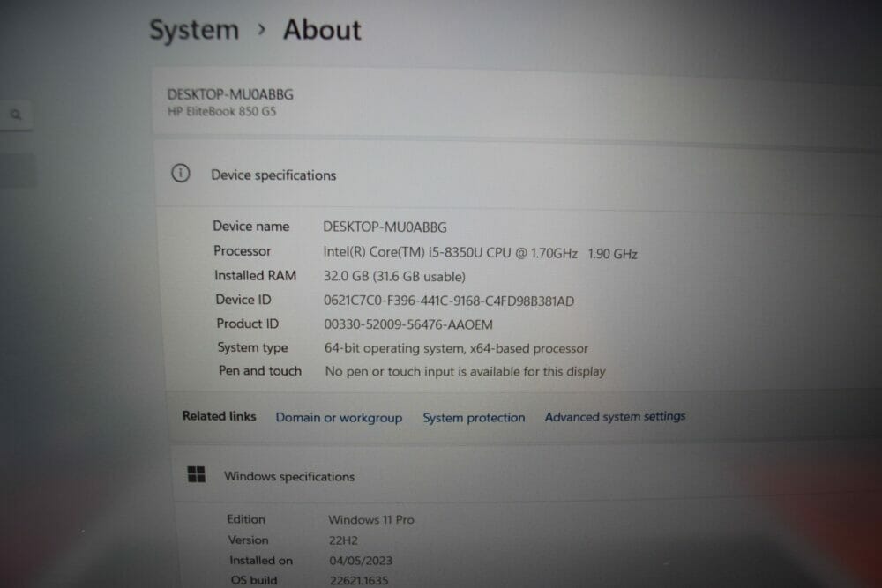Select the Device ID value 0621C7C0-F396
882x588 pixels.
point(449,301)
